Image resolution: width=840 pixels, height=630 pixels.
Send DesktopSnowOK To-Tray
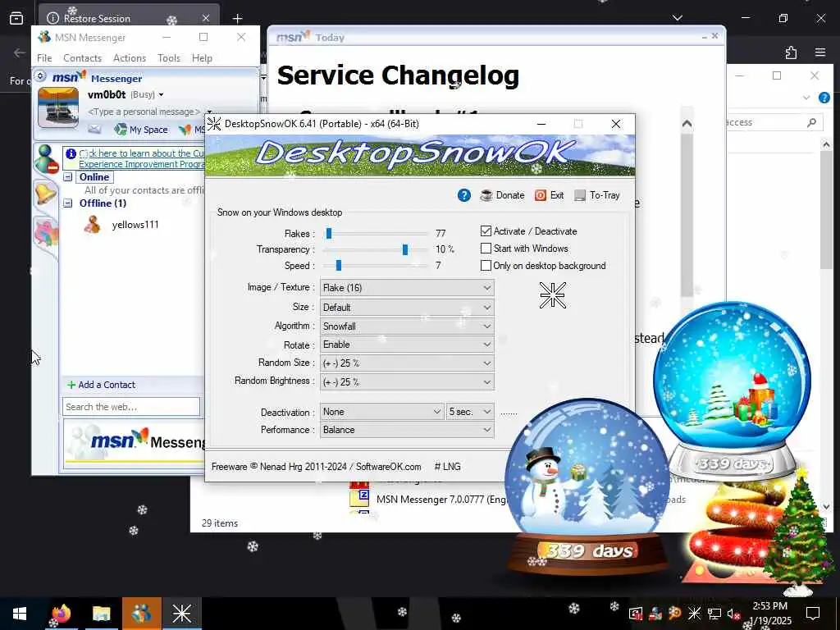coord(597,195)
